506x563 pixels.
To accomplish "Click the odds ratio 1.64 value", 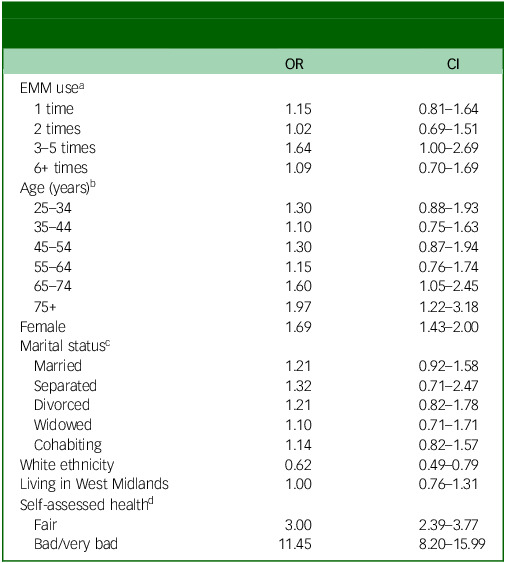I will coord(298,148).
